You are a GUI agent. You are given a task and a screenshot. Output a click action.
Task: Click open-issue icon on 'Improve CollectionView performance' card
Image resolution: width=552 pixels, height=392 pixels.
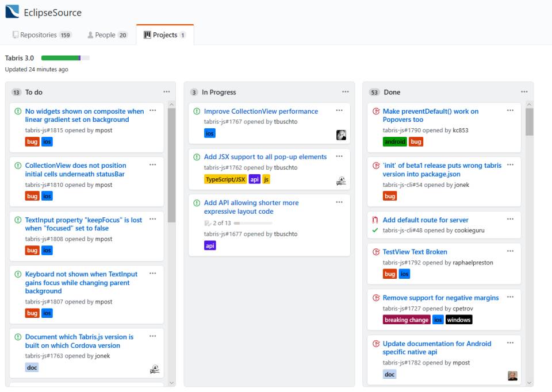point(197,111)
